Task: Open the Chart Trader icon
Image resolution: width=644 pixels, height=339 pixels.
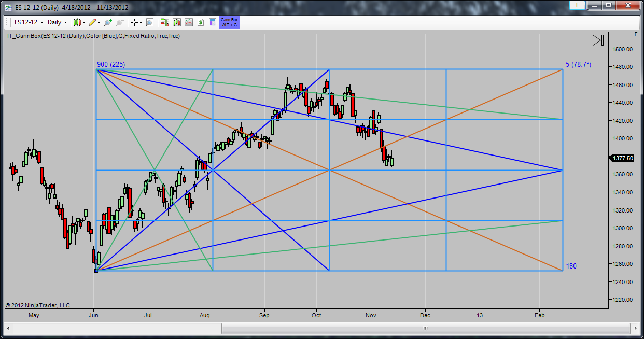Action: [x=164, y=22]
